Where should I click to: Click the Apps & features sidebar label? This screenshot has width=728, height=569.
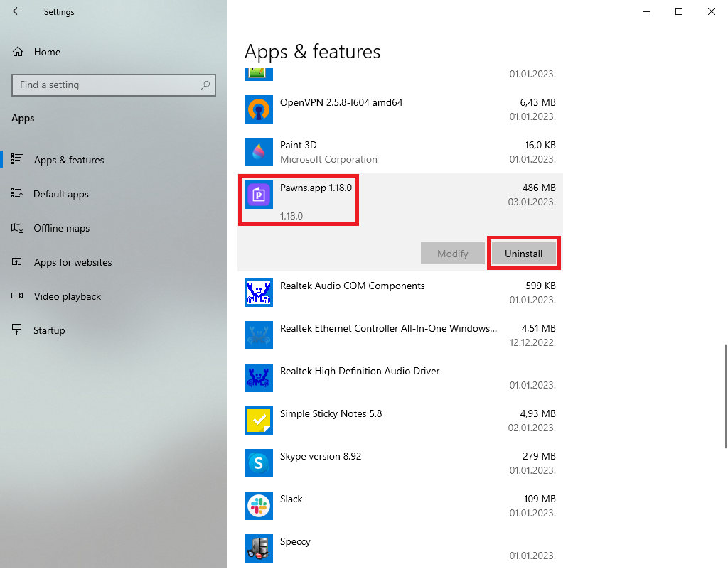69,160
